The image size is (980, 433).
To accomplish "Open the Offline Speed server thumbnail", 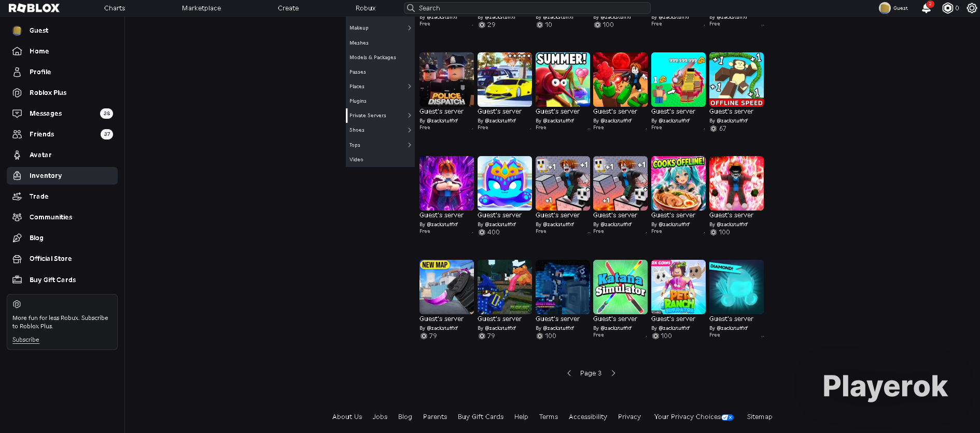I will [x=736, y=79].
